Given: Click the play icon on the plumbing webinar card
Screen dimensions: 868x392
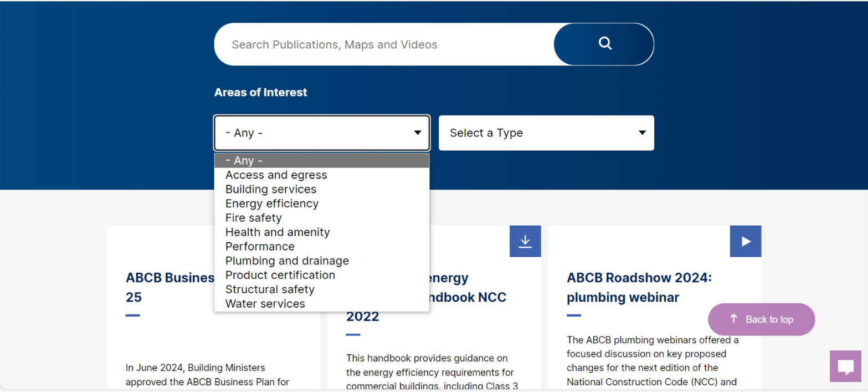Looking at the screenshot, I should 745,241.
